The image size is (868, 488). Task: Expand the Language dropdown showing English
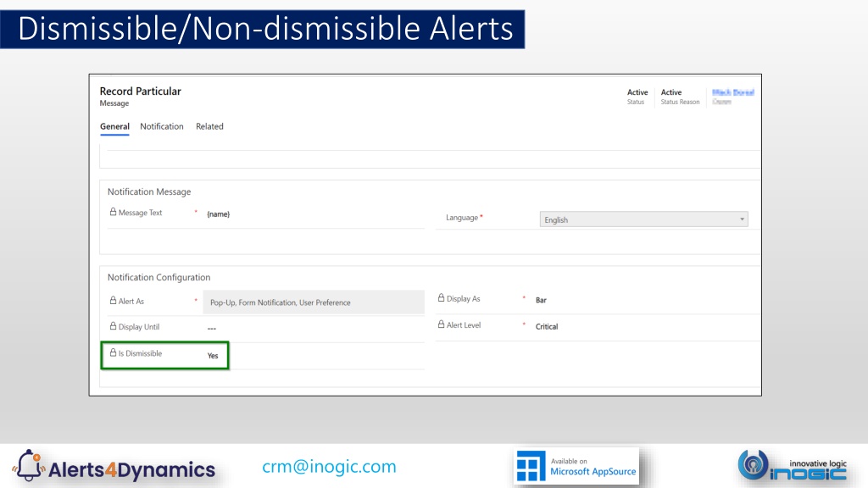644,219
